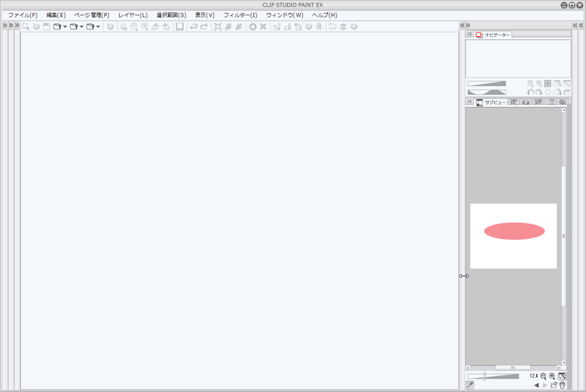Open the Navigator palette menu button
This screenshot has height=392, width=586.
click(469, 34)
